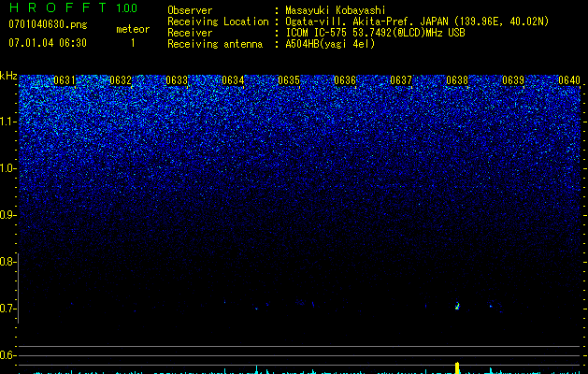This screenshot has width=588, height=374.
Task: Click the 0632 time marker
Action: tap(121, 80)
